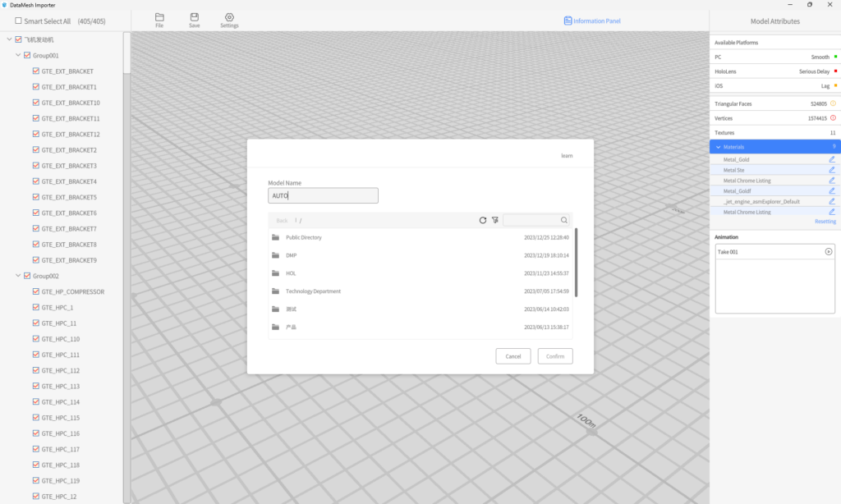Uncheck Group002 checkbox
Image resolution: width=841 pixels, height=504 pixels.
(27, 276)
